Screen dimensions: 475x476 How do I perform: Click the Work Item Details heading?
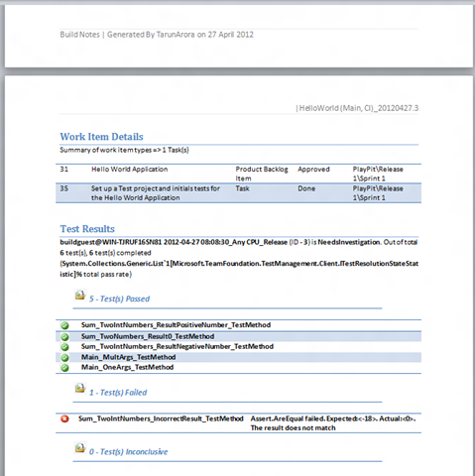coord(101,137)
